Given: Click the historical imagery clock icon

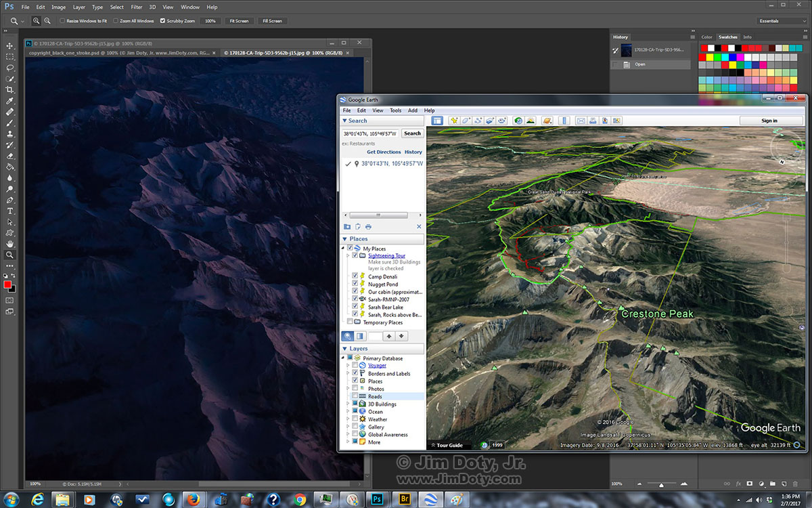Looking at the screenshot, I should click(x=518, y=121).
